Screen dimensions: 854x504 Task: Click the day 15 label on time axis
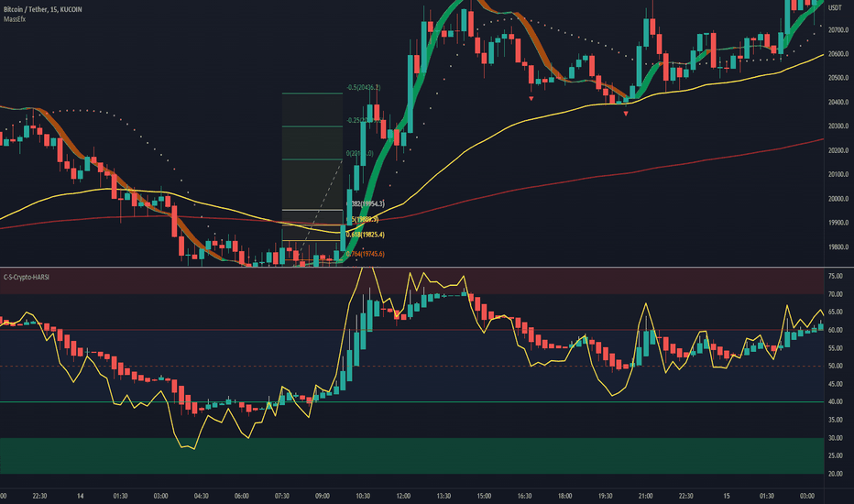point(726,496)
